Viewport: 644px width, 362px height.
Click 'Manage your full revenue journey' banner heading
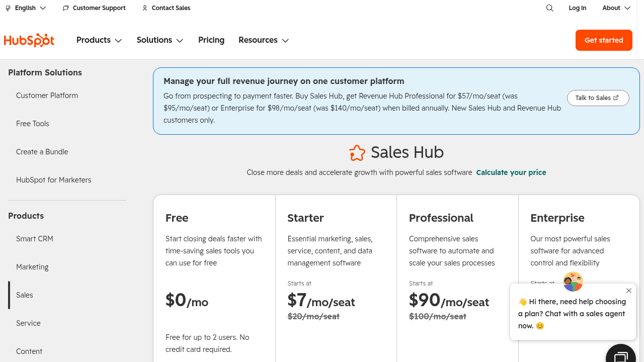point(284,81)
